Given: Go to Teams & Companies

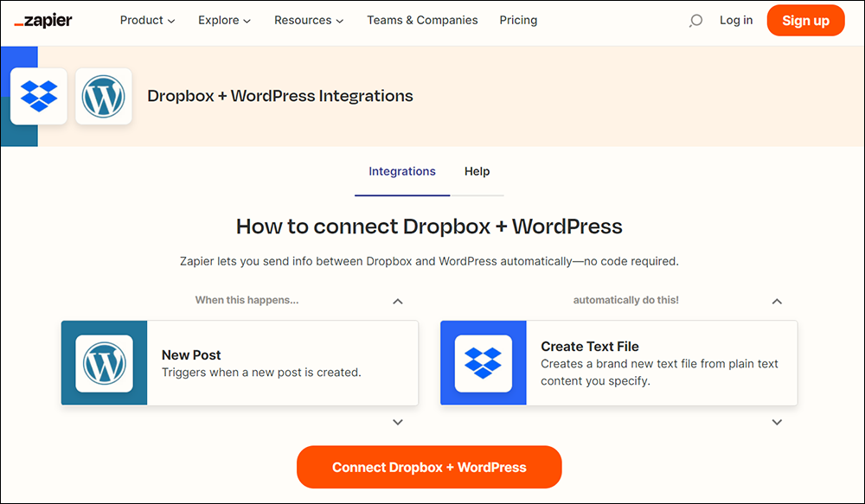Looking at the screenshot, I should tap(423, 21).
